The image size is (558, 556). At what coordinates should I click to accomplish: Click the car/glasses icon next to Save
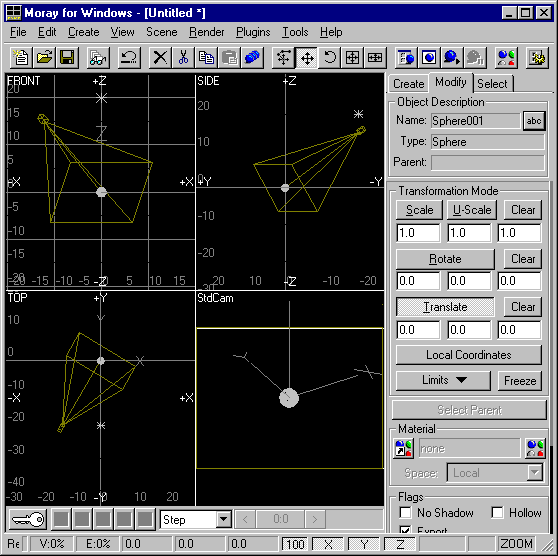(98, 57)
